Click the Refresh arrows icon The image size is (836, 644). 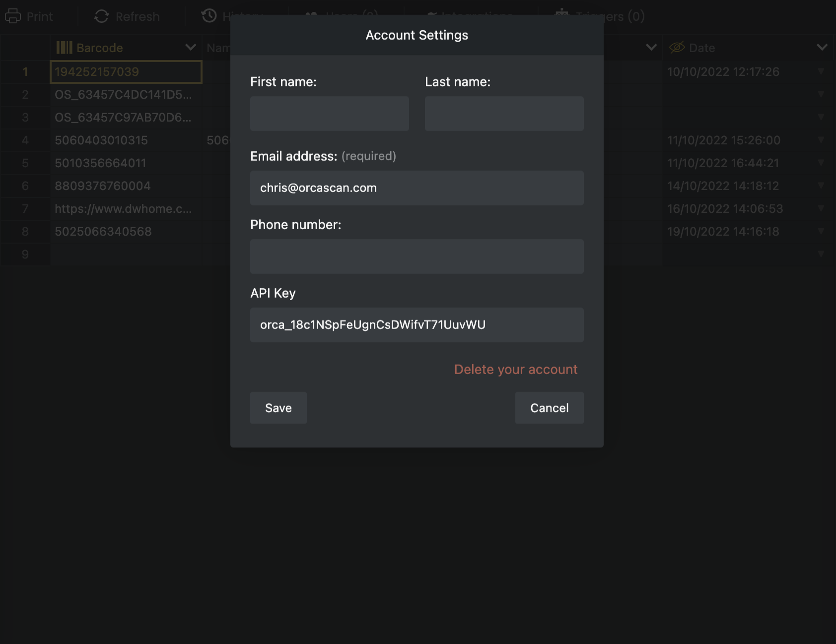102,16
